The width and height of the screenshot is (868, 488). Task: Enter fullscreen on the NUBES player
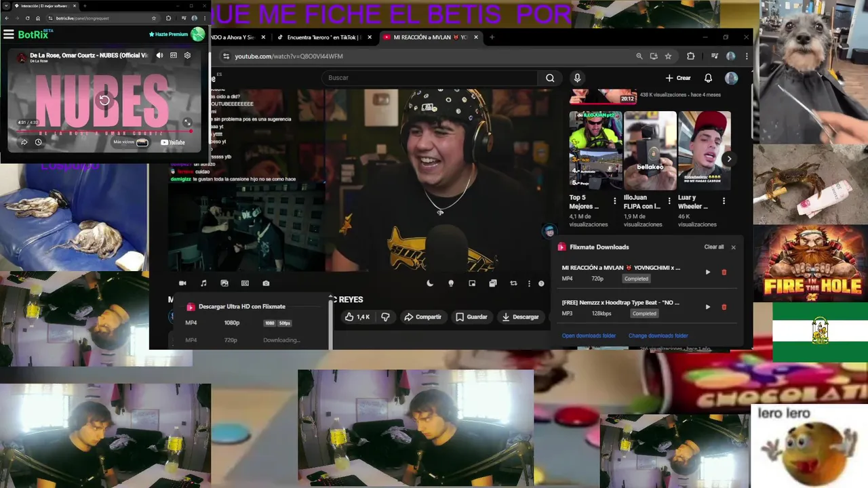[187, 122]
